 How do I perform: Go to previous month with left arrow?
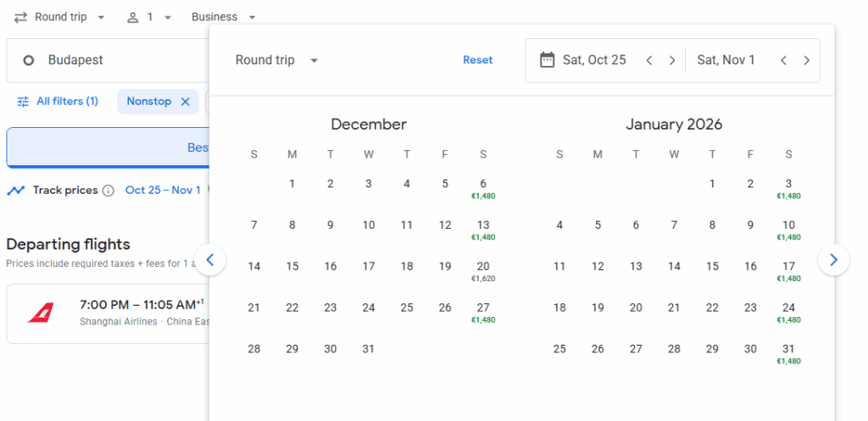click(210, 260)
